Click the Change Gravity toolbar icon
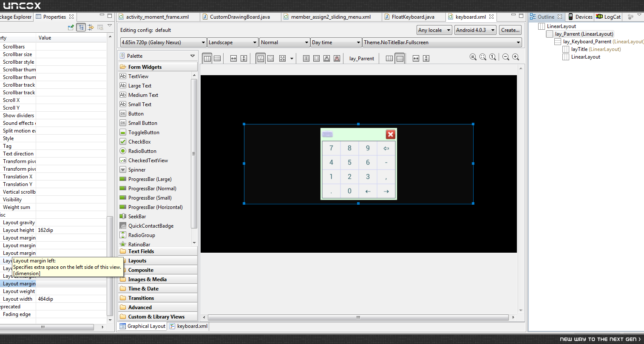 282,59
